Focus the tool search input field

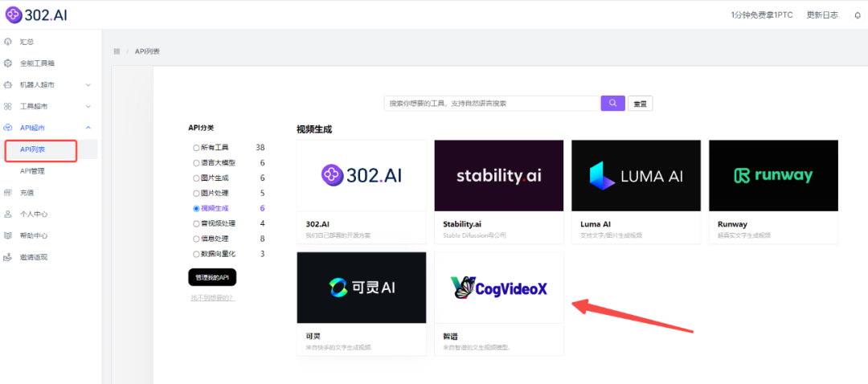(x=492, y=104)
